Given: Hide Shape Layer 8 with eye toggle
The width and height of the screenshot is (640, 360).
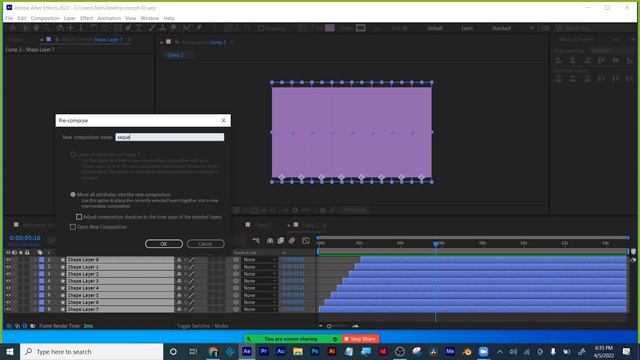Looking at the screenshot, I should coord(8,260).
